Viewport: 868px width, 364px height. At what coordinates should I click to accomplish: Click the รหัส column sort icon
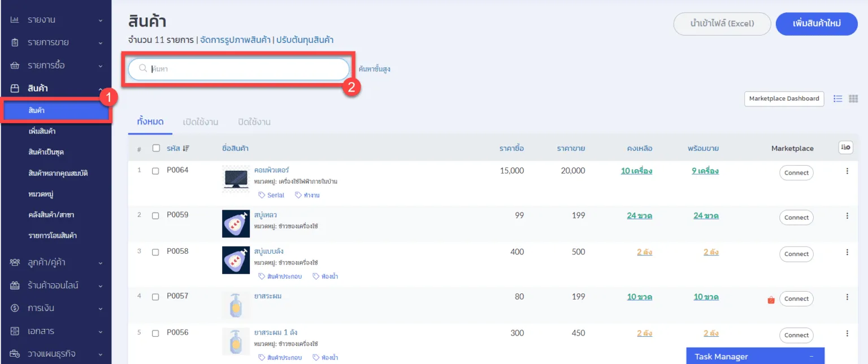186,149
